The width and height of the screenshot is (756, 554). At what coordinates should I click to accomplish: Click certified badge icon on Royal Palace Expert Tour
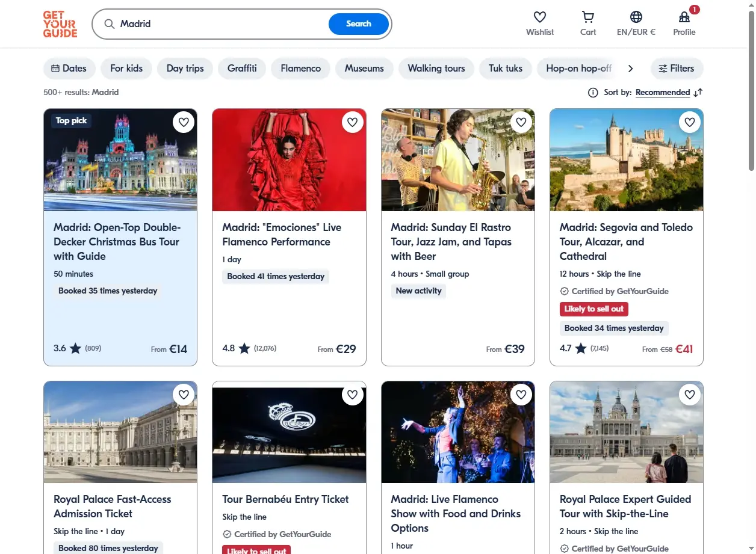(564, 549)
